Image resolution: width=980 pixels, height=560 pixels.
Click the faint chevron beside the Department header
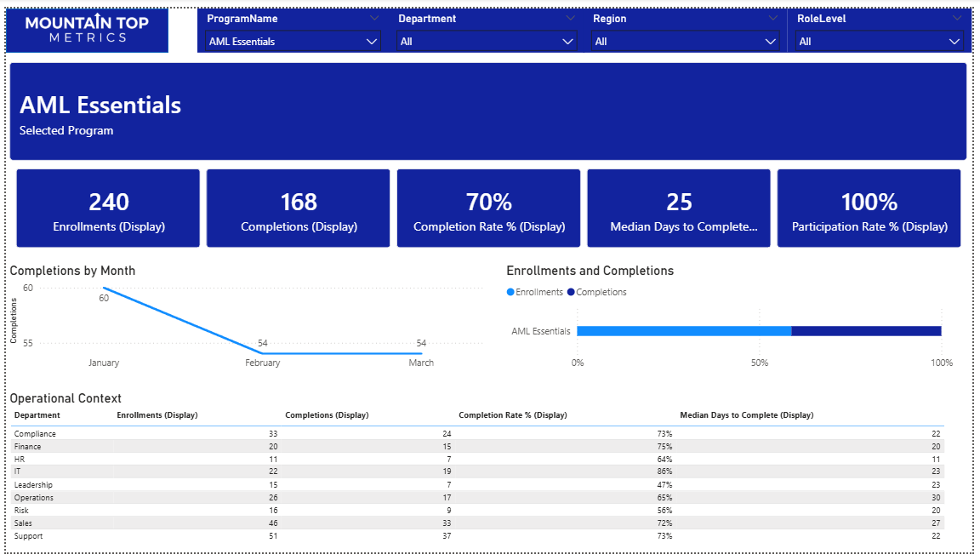(x=568, y=18)
